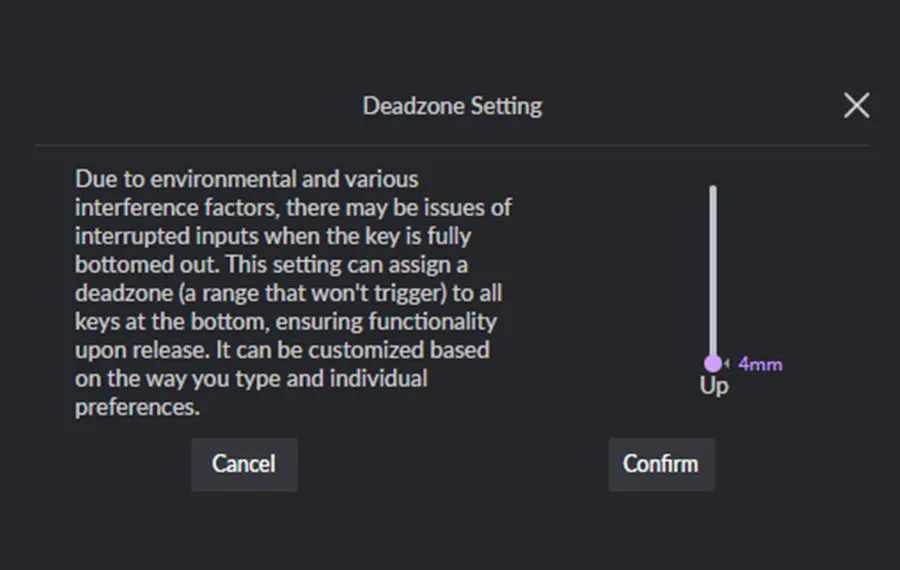Click the Deadzone Setting dialog title

click(x=452, y=106)
